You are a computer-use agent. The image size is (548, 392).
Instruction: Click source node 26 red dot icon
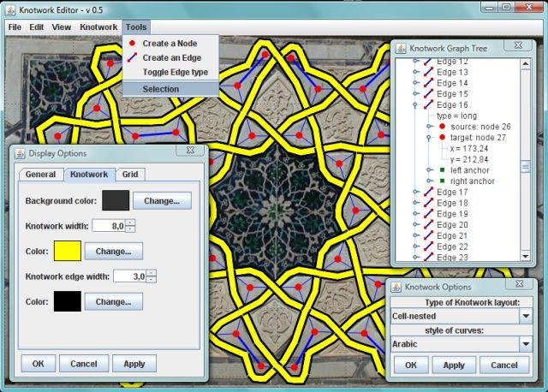tap(442, 127)
